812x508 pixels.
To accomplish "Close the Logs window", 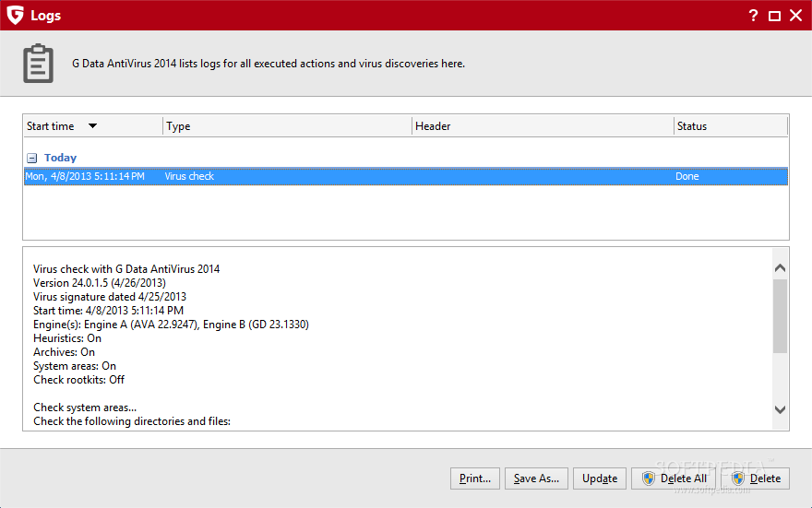I will pos(796,16).
